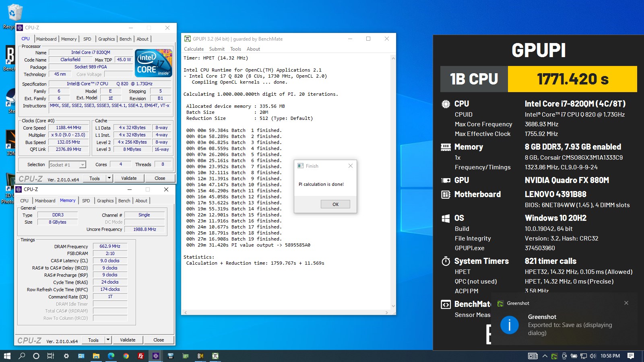Switch to Mainboard tab in lower CPU-Z

(45, 201)
